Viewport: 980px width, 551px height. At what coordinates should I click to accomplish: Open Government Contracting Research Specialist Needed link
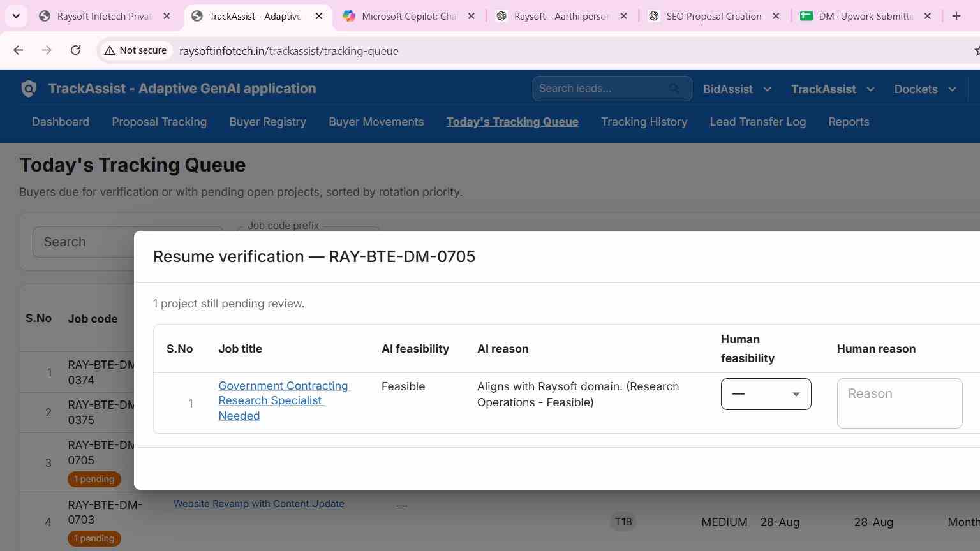283,400
